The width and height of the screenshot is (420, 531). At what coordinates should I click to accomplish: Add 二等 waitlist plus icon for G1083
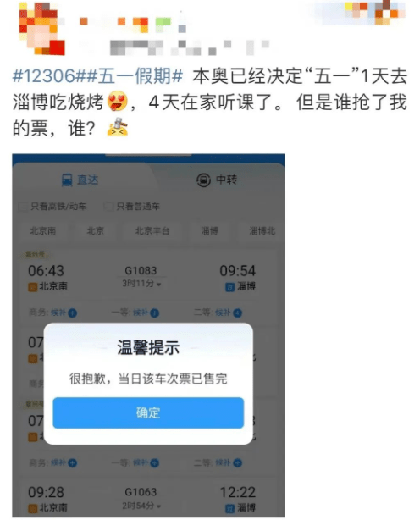[237, 313]
